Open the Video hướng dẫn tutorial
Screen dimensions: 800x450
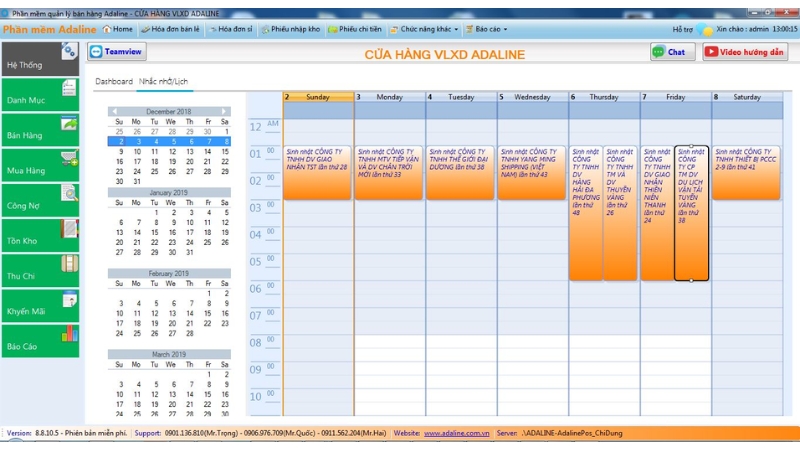(x=744, y=52)
